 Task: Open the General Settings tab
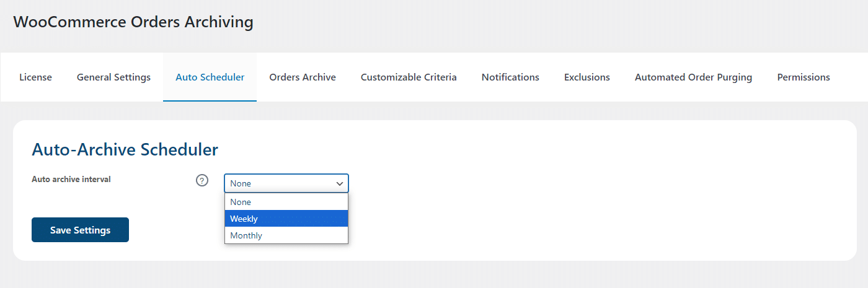113,77
